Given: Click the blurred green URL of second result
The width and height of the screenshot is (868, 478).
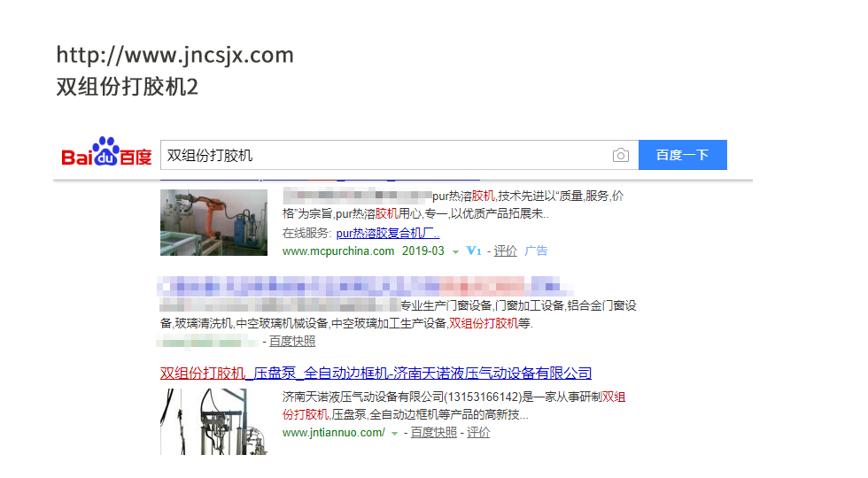Looking at the screenshot, I should click(207, 343).
